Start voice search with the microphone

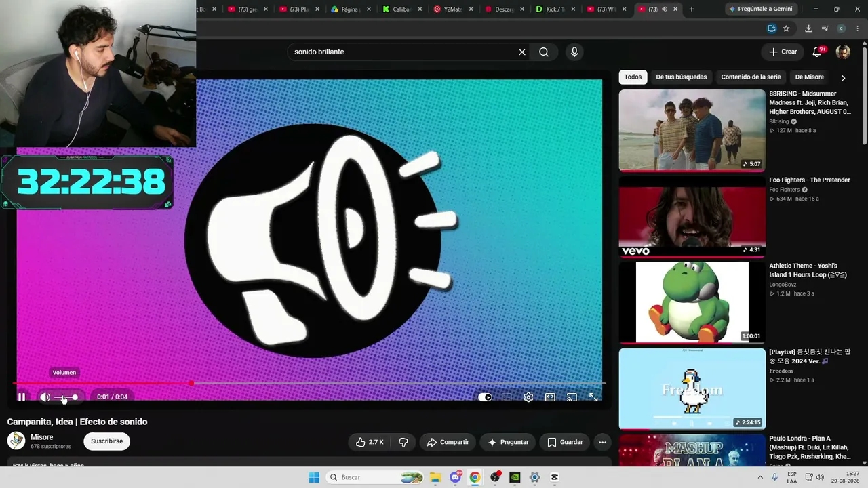(574, 52)
